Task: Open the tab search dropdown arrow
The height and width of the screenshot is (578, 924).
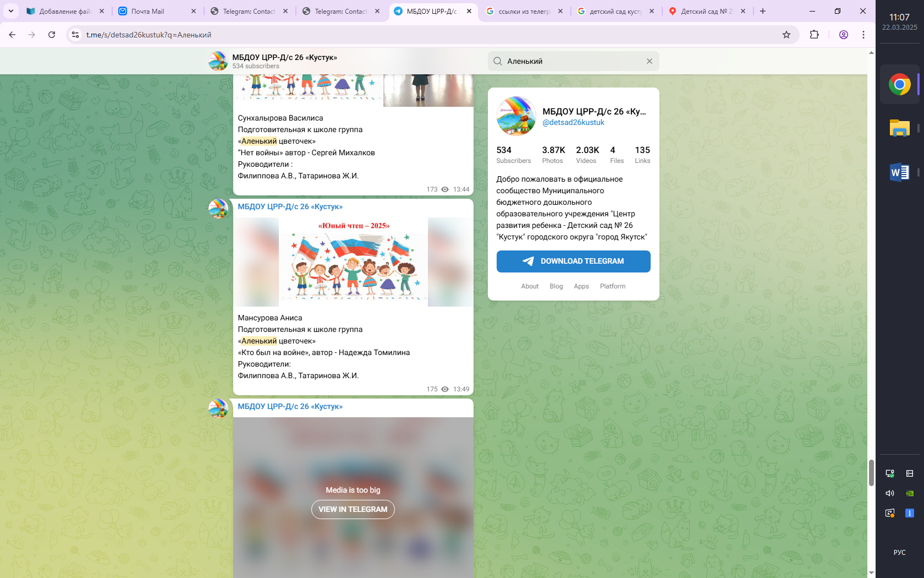Action: click(10, 11)
